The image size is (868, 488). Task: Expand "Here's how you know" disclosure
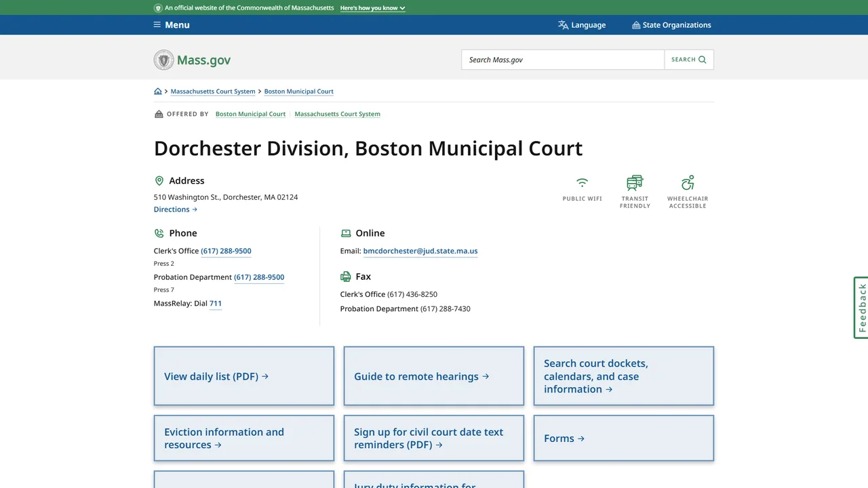pyautogui.click(x=372, y=8)
